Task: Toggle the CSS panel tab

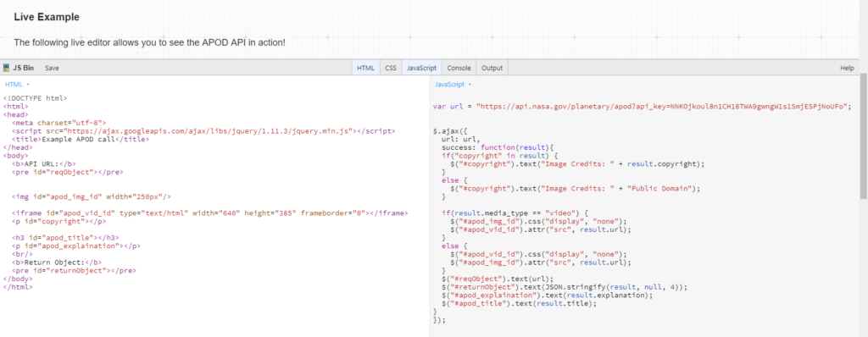Action: (x=391, y=68)
